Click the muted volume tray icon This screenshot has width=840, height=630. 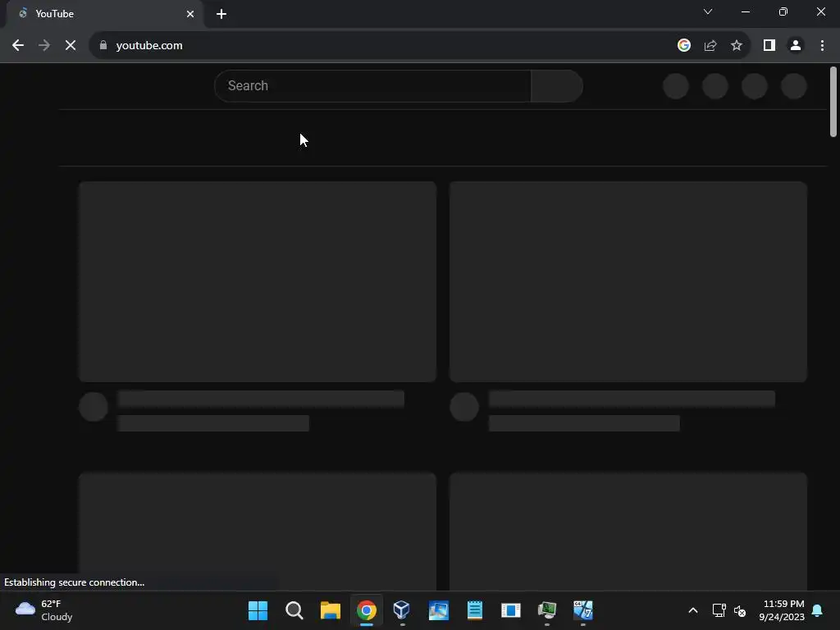740,610
